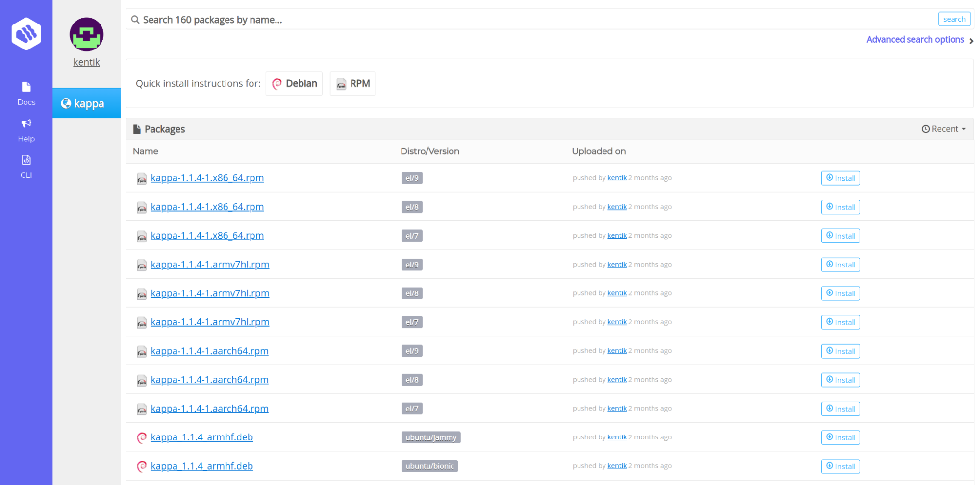Install the el/8 armv7hl rpm package

click(x=840, y=293)
